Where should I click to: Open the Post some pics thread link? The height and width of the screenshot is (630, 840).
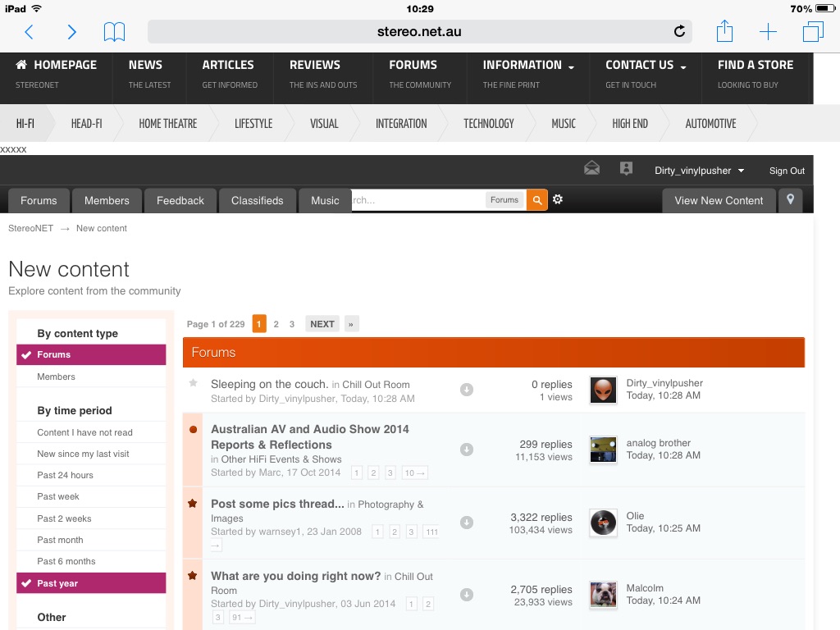coord(277,504)
